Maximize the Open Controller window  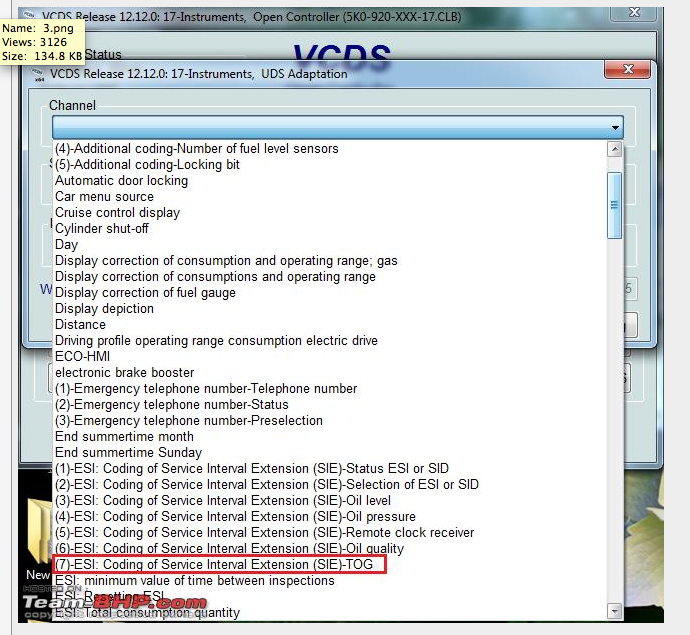pyautogui.click(x=609, y=13)
